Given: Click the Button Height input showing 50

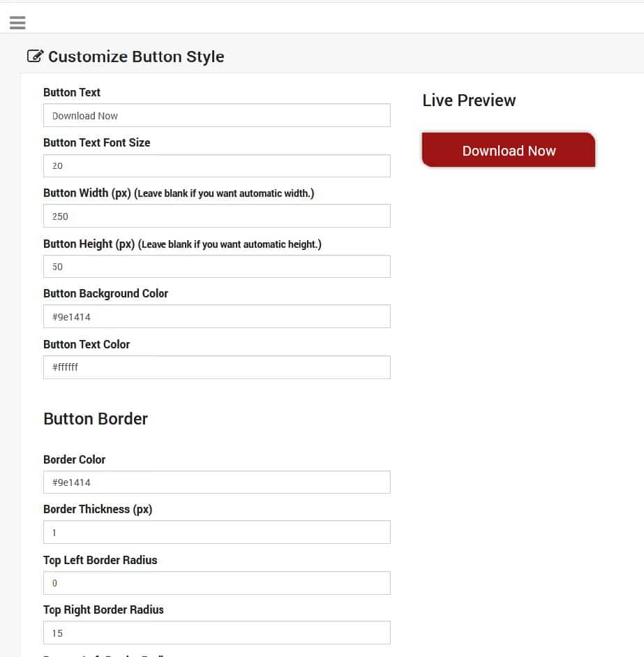Looking at the screenshot, I should point(216,266).
